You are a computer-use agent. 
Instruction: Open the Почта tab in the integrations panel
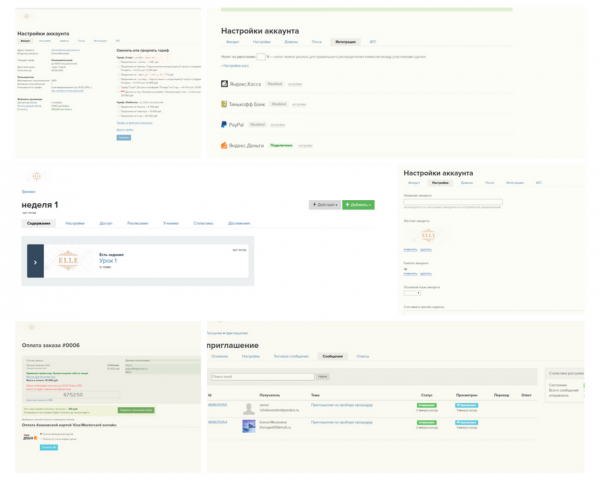(x=316, y=42)
